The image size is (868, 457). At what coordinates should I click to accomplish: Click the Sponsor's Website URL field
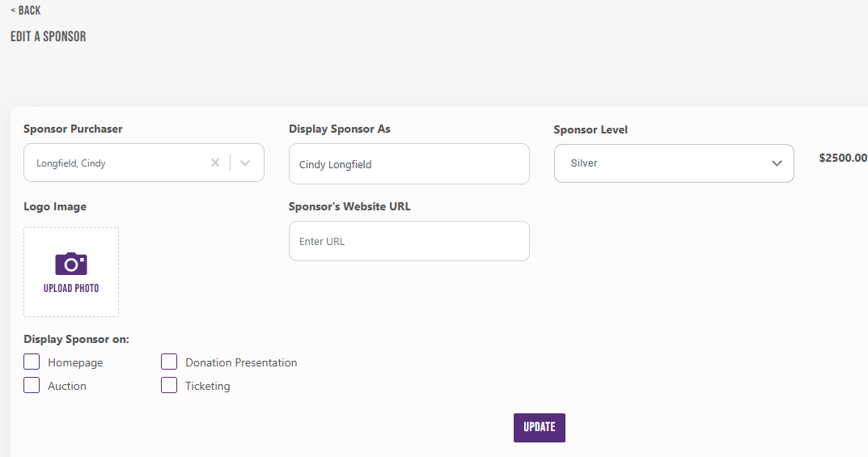pyautogui.click(x=409, y=241)
